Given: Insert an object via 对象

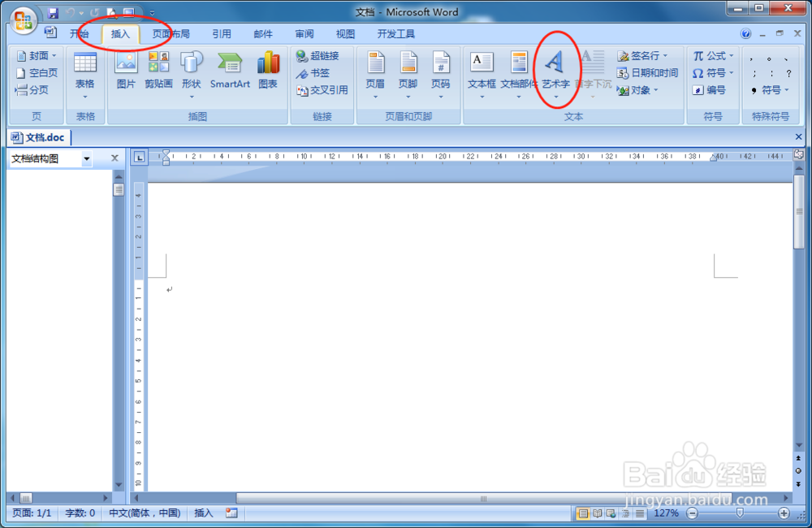Looking at the screenshot, I should (x=638, y=90).
